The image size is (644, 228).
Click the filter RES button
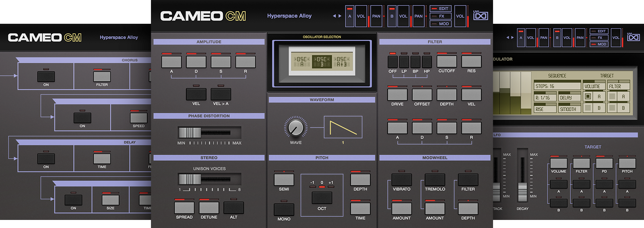(x=471, y=62)
